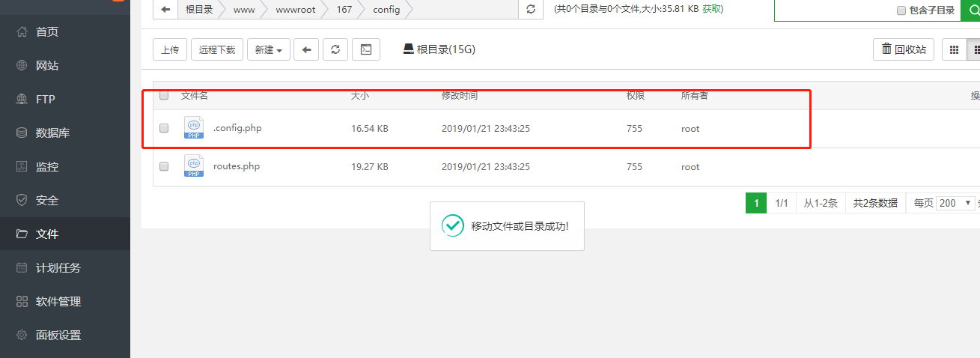This screenshot has width=980, height=358.
Task: Click the 网站 globe sidebar icon
Action: tap(22, 65)
